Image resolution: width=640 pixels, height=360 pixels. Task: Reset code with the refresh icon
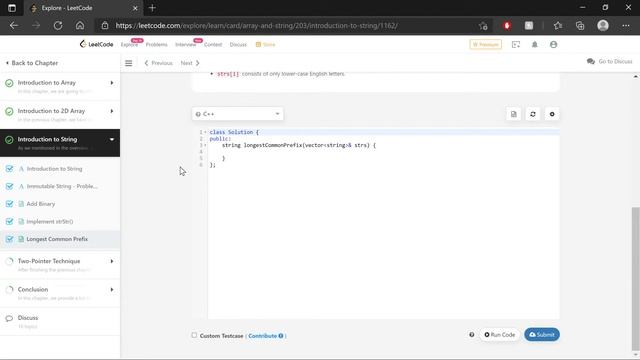(533, 114)
